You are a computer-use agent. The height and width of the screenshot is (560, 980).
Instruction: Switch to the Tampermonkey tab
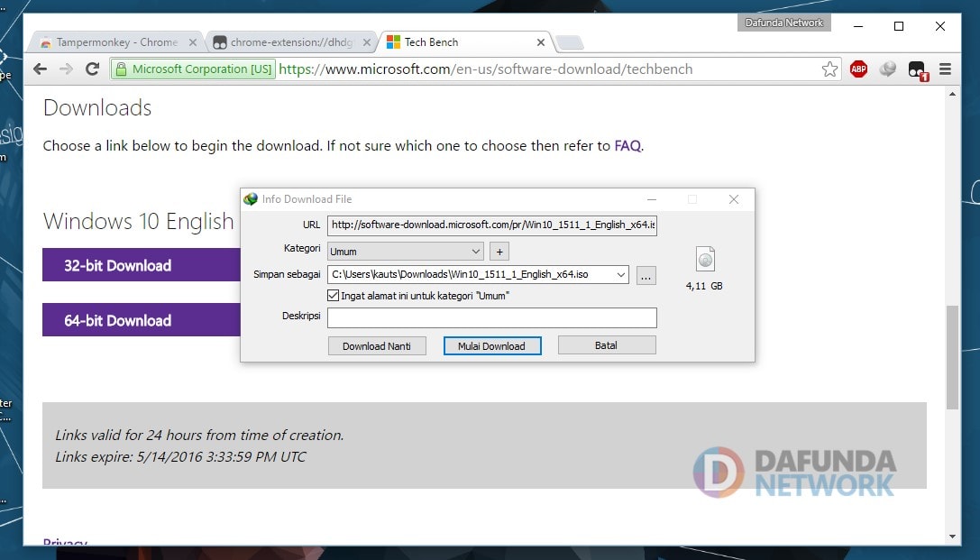click(108, 42)
